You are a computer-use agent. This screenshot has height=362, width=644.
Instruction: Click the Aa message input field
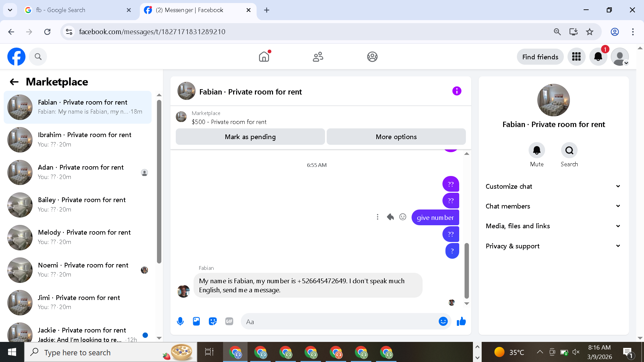tap(339, 322)
